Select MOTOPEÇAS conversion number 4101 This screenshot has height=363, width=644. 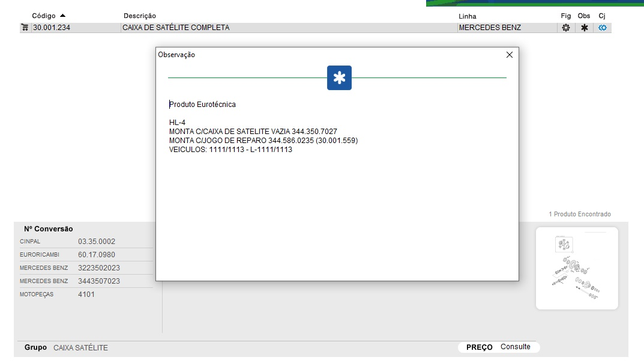click(x=86, y=294)
